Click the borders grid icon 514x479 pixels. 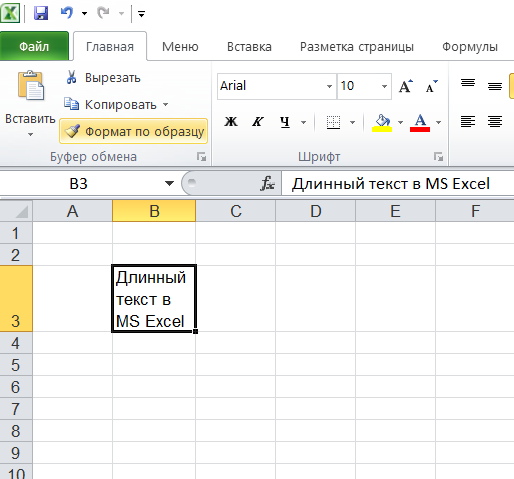(333, 122)
